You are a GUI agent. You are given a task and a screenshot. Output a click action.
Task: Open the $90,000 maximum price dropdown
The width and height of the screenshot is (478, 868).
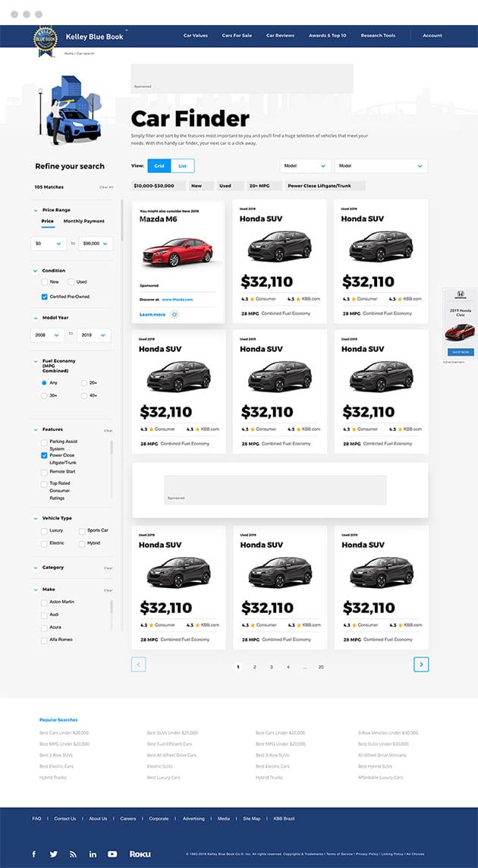(x=96, y=244)
